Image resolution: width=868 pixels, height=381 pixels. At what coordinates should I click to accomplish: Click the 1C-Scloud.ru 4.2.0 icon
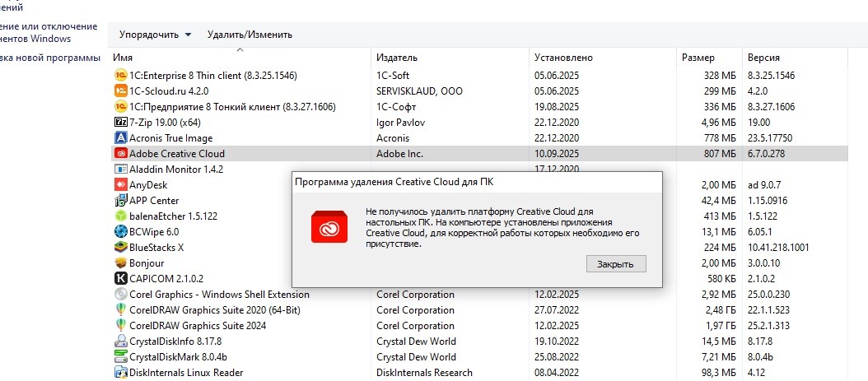[121, 91]
